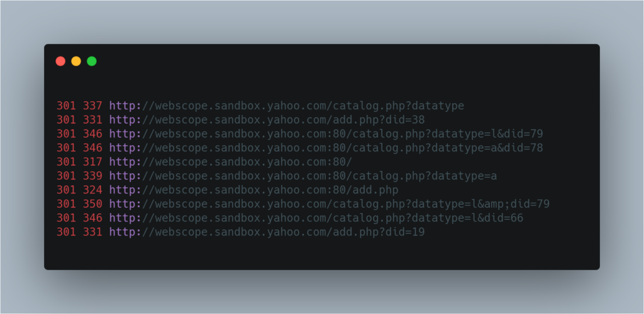
Task: Open the URL ending in catalog.php?datatype=a
Action: (303, 176)
